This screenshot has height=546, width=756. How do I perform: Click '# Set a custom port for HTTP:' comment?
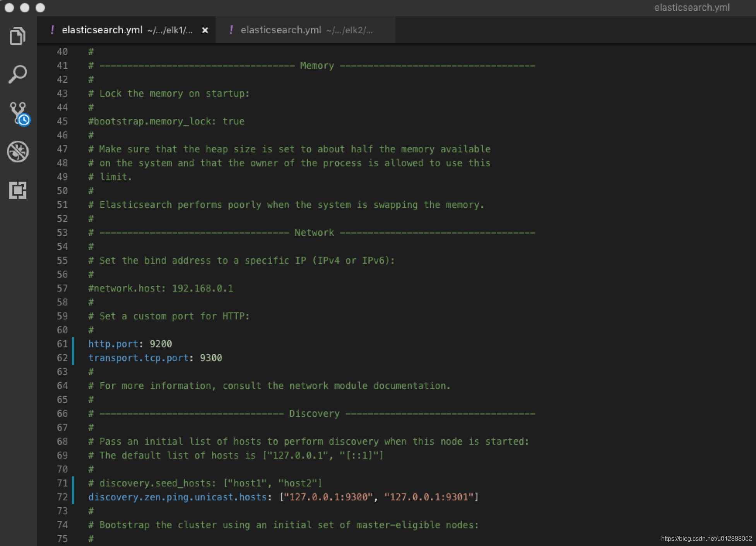click(x=169, y=316)
